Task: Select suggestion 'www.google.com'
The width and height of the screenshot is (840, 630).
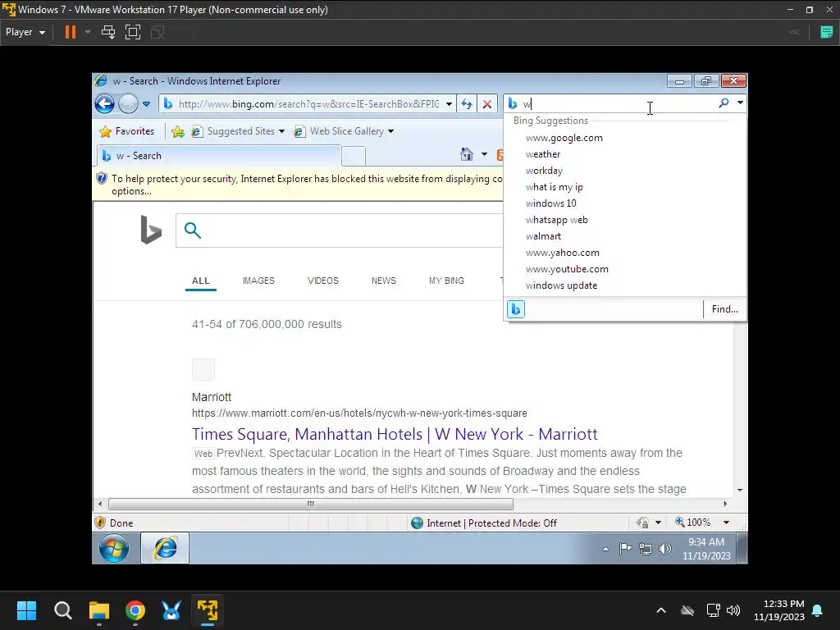Action: 625,138
